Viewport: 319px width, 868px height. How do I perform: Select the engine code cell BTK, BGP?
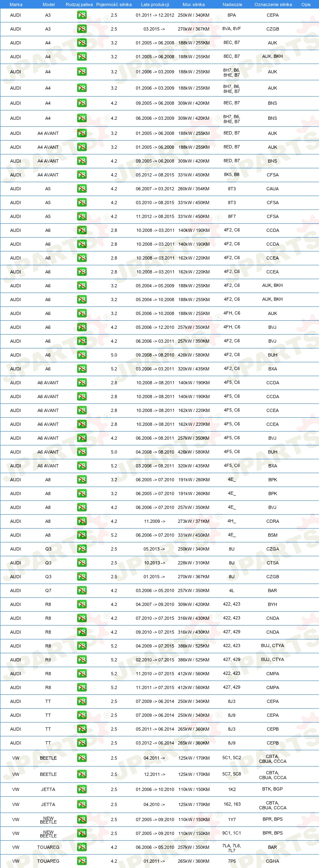click(x=272, y=789)
